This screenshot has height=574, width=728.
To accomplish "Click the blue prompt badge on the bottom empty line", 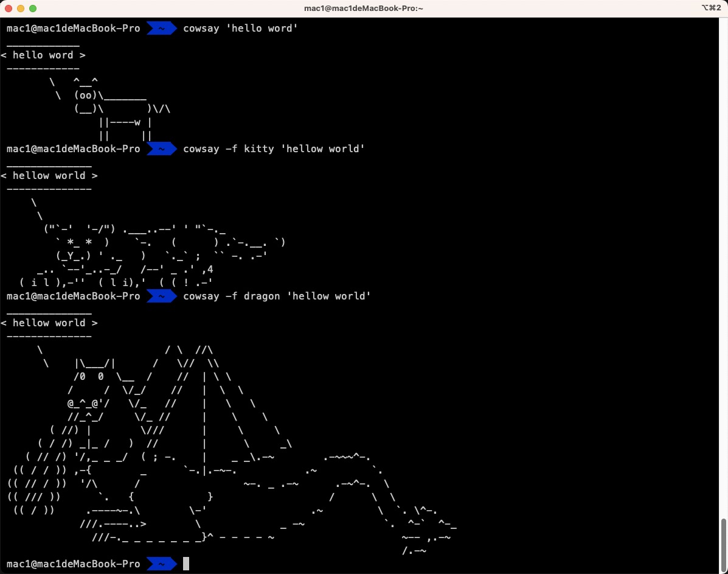I will [161, 564].
